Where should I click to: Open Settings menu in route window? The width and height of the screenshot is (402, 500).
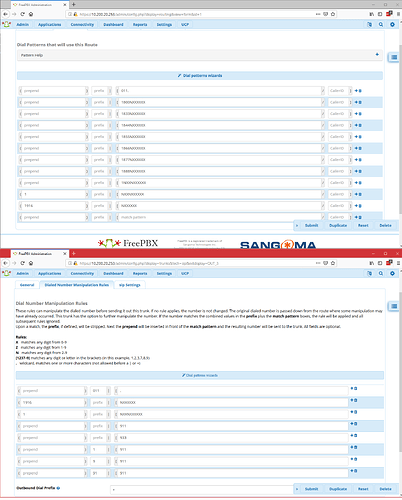click(x=164, y=25)
